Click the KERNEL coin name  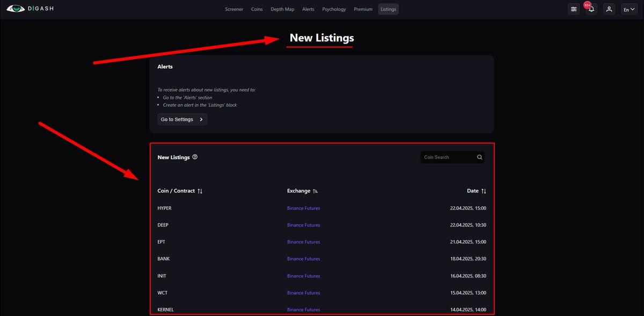pyautogui.click(x=165, y=310)
